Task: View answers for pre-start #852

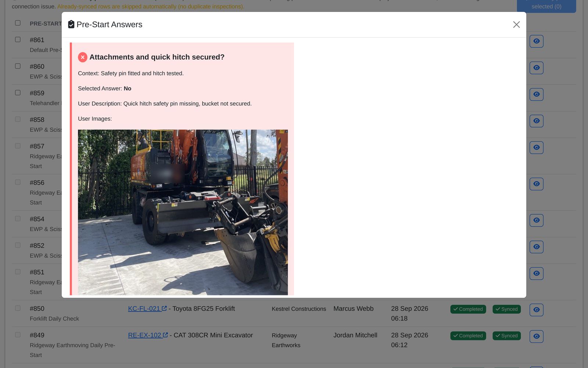Action: [536, 247]
